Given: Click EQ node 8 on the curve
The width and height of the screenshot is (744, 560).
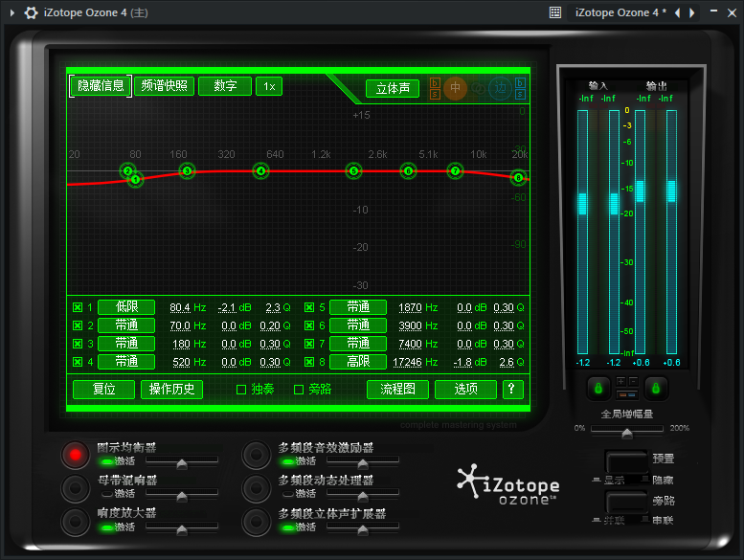Looking at the screenshot, I should [x=518, y=177].
